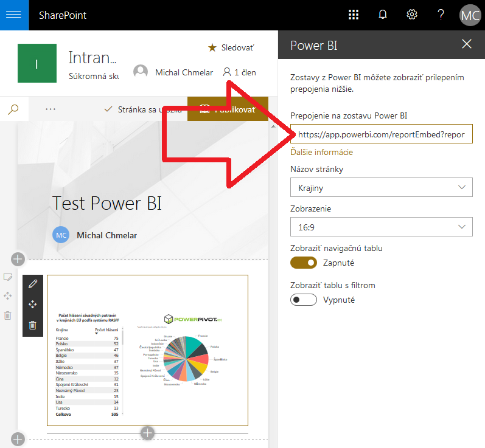Click the Německo row in report table
485x448 pixels.
click(87, 367)
